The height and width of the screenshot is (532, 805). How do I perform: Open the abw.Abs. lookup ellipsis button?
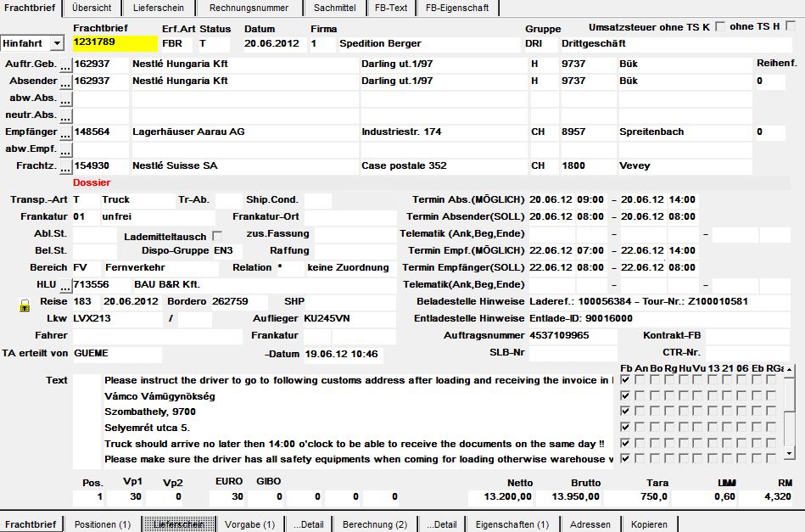tap(65, 99)
